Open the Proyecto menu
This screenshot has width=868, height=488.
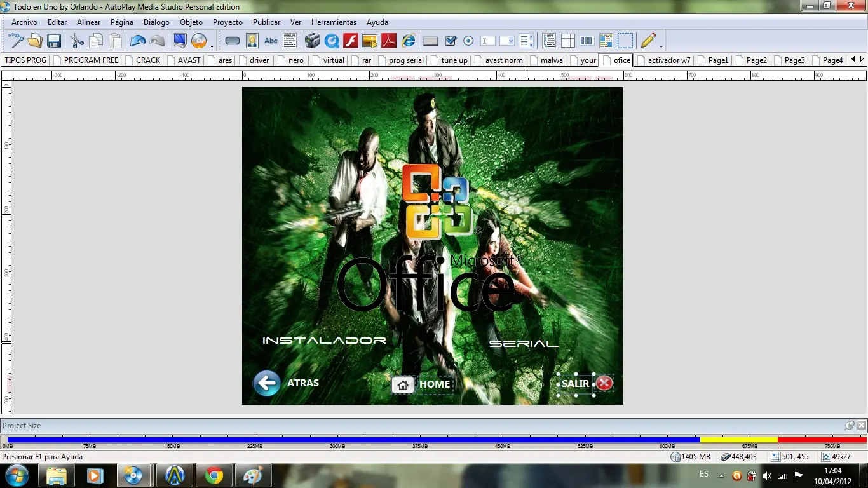(227, 22)
